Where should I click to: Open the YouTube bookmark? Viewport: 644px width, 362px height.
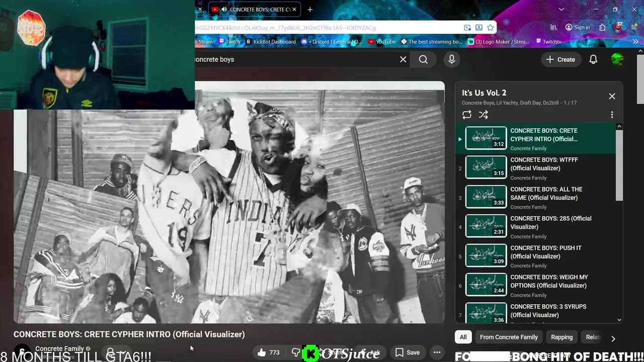(382, 42)
